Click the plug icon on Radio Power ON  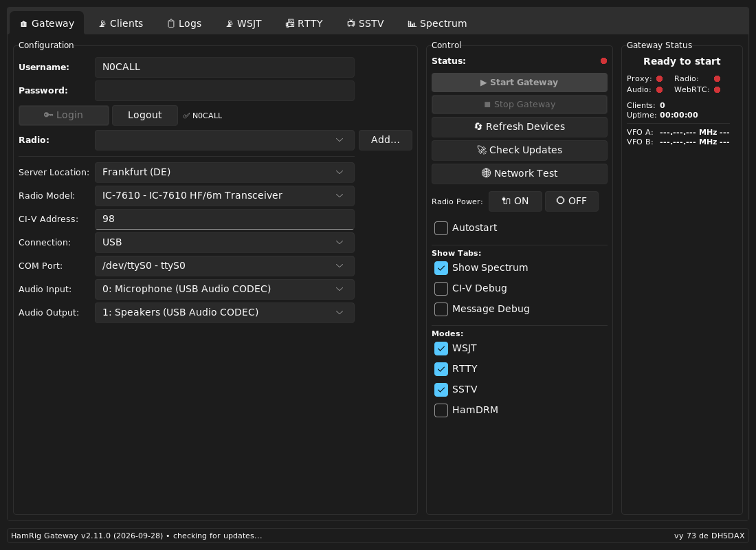(507, 201)
